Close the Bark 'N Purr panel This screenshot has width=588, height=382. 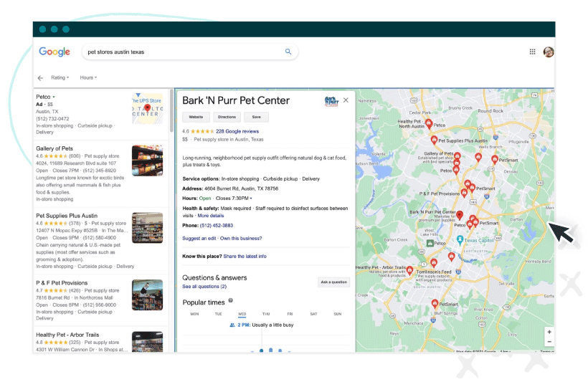click(346, 100)
